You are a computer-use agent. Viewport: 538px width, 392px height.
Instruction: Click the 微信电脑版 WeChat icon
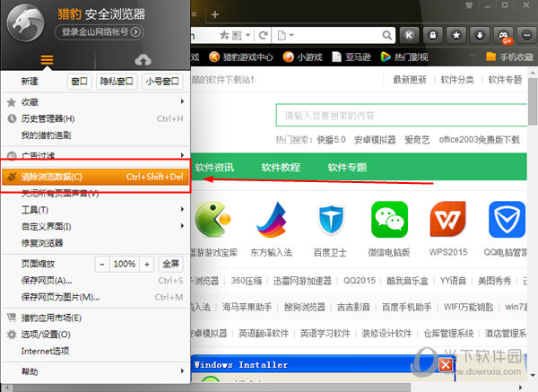(x=388, y=219)
